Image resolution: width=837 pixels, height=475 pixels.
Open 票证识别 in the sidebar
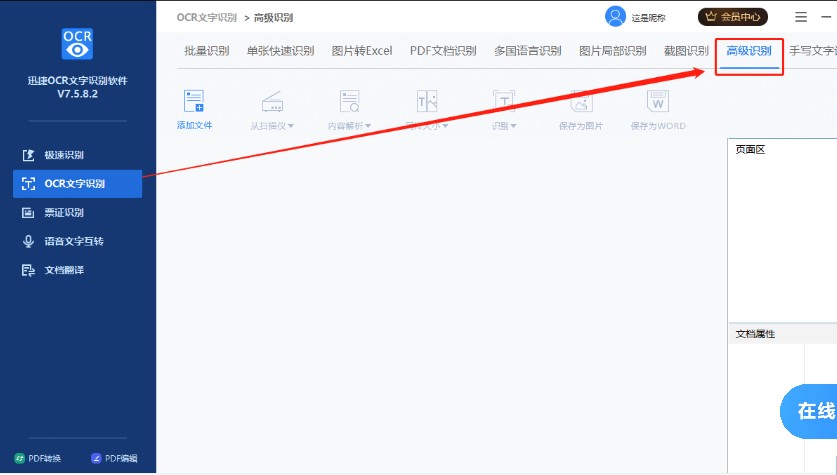pyautogui.click(x=77, y=213)
